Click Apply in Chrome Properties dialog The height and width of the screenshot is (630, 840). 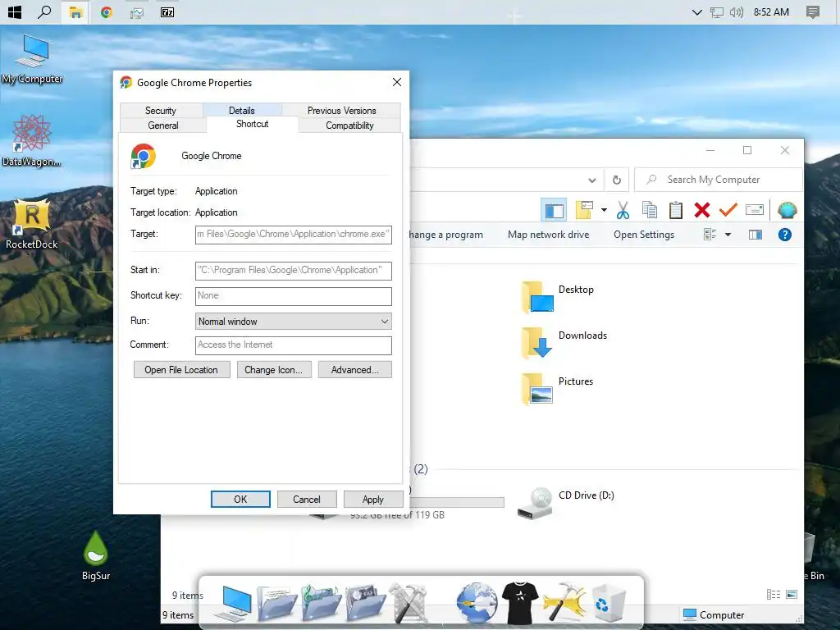coord(373,500)
